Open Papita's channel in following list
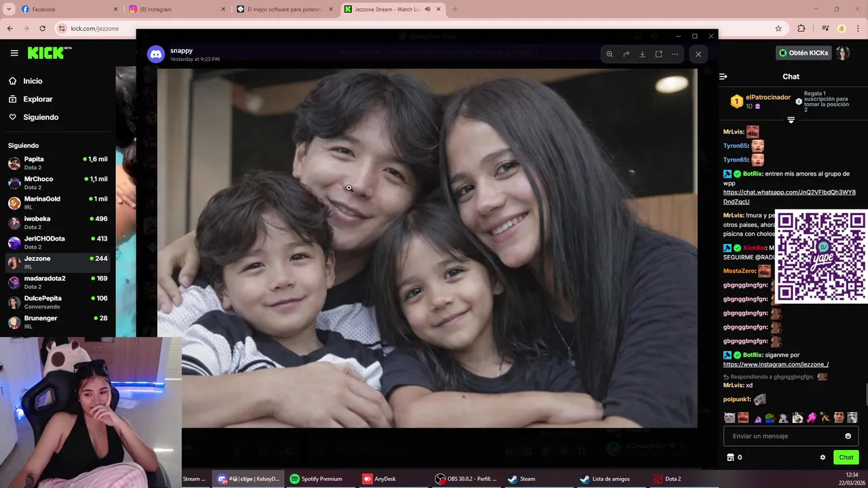 tap(58, 163)
